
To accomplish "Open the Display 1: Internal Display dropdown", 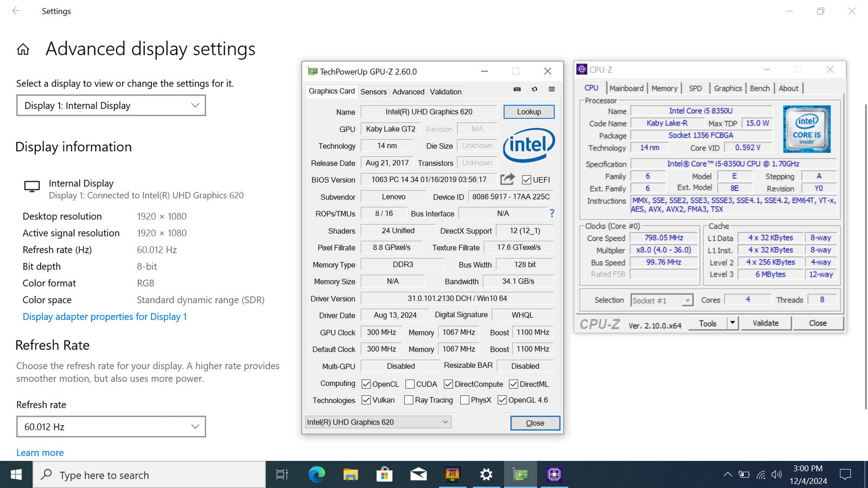I will click(111, 105).
